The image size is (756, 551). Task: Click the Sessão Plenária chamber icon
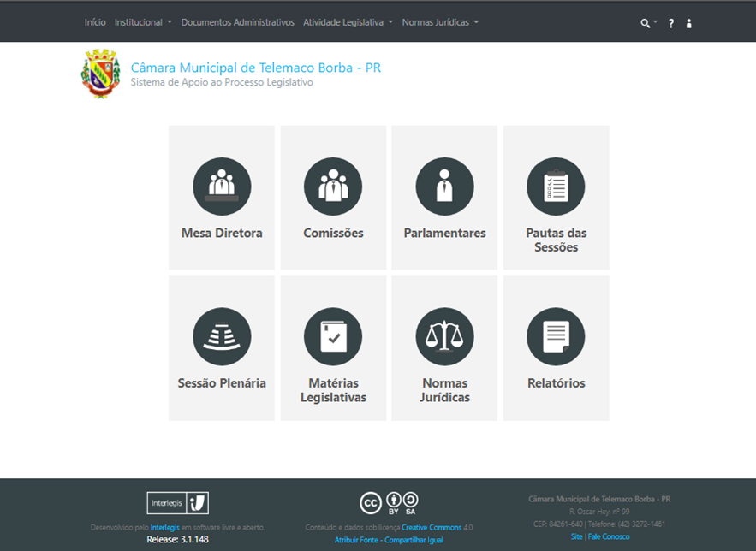pyautogui.click(x=222, y=336)
